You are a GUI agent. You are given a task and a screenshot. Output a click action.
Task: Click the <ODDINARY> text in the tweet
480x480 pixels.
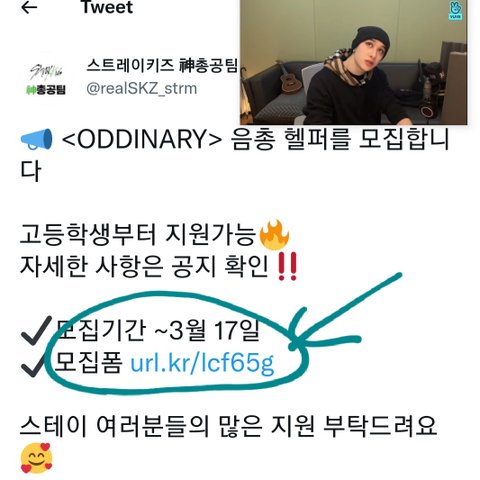(142, 139)
